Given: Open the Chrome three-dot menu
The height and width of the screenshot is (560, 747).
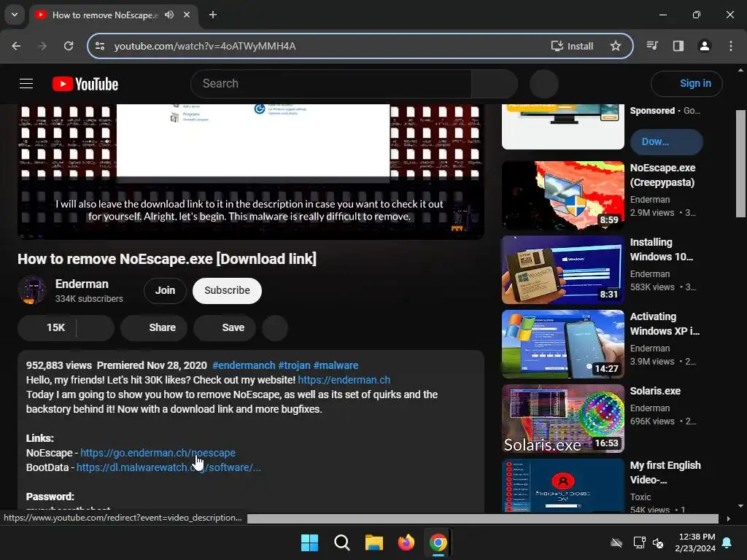Looking at the screenshot, I should pos(731,46).
